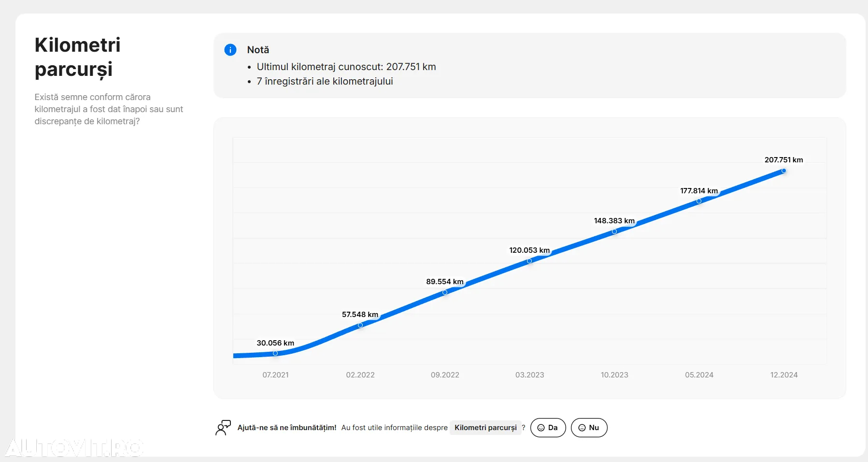868x462 pixels.
Task: Click the 09.2022 axis date label
Action: click(445, 375)
